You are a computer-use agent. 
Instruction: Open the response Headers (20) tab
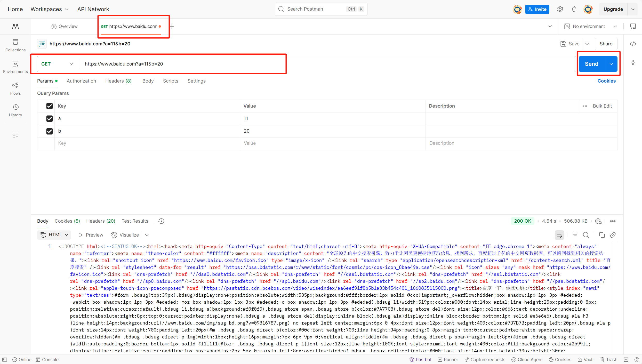[x=100, y=221]
